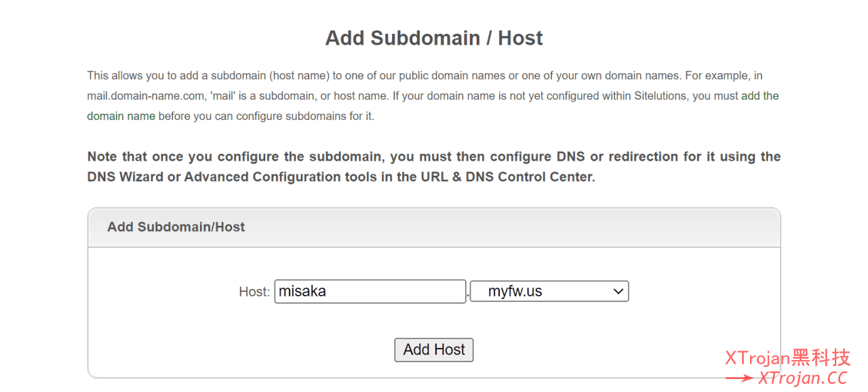
Task: Expand the myfw.us domain selector
Action: click(x=549, y=291)
